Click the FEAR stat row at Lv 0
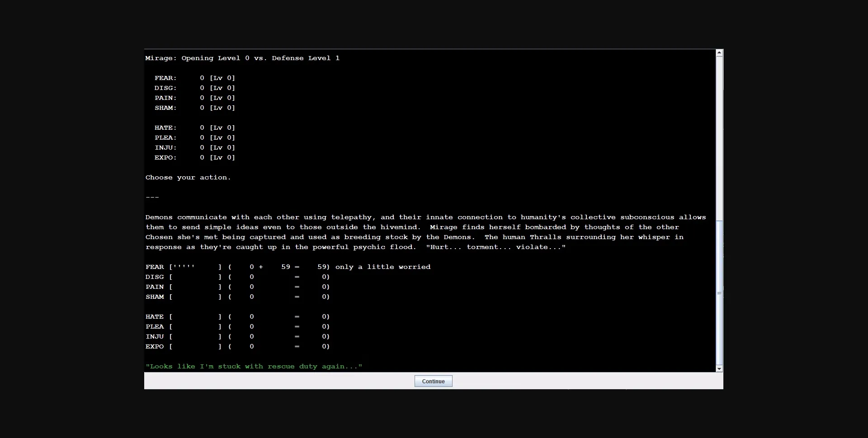 (194, 78)
